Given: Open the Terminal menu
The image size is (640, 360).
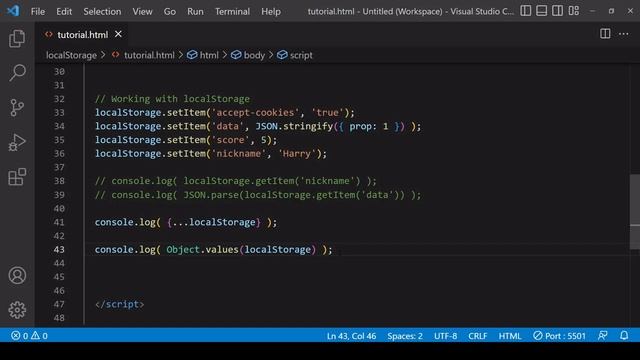Looking at the screenshot, I should (x=232, y=11).
